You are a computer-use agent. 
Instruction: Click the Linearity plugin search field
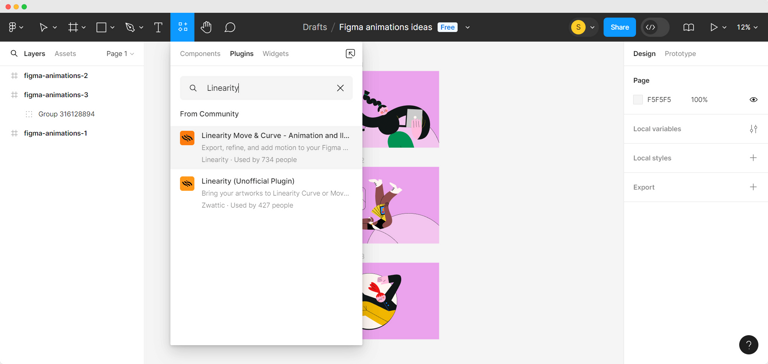[x=266, y=88]
